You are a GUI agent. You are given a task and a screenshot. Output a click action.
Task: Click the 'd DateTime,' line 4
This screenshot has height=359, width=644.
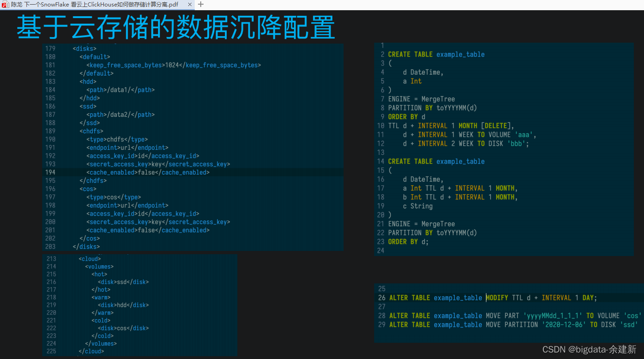point(423,72)
